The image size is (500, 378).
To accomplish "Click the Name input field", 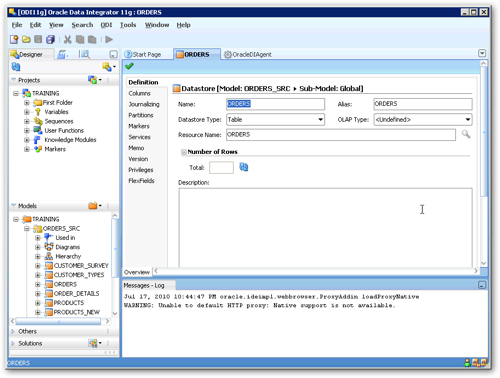I will [x=275, y=104].
